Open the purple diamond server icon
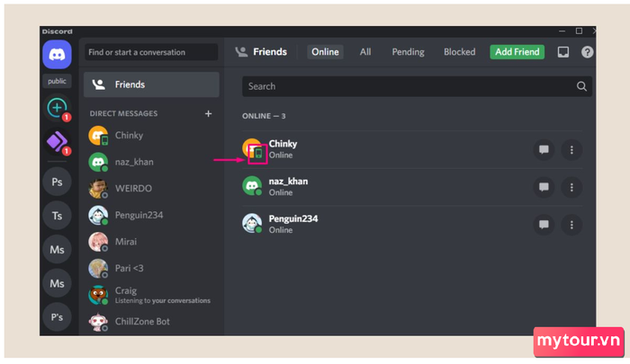 [x=57, y=142]
